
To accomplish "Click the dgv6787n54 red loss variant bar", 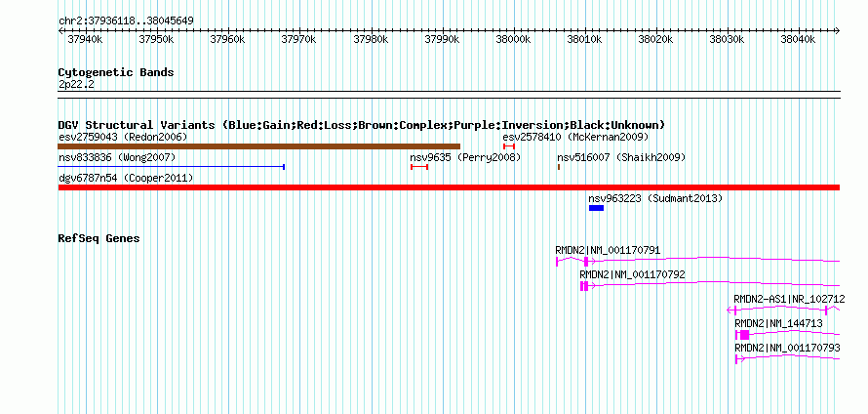I will (449, 187).
